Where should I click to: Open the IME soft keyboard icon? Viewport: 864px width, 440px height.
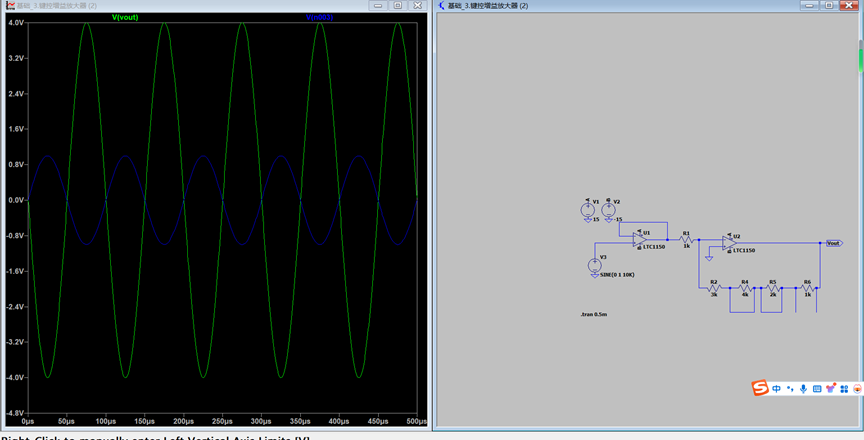[816, 388]
